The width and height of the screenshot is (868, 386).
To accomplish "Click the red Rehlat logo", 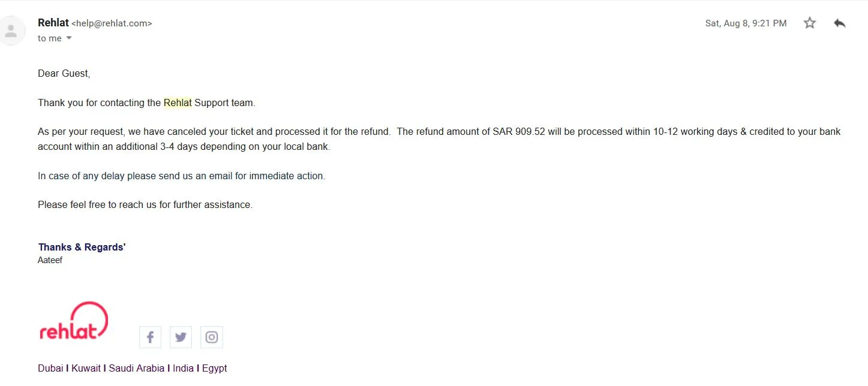I will click(x=73, y=322).
